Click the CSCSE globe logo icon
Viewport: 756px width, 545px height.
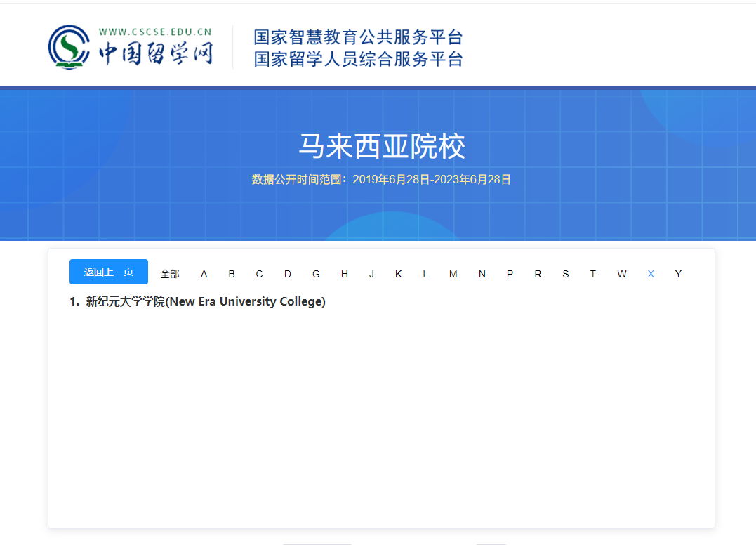(69, 47)
